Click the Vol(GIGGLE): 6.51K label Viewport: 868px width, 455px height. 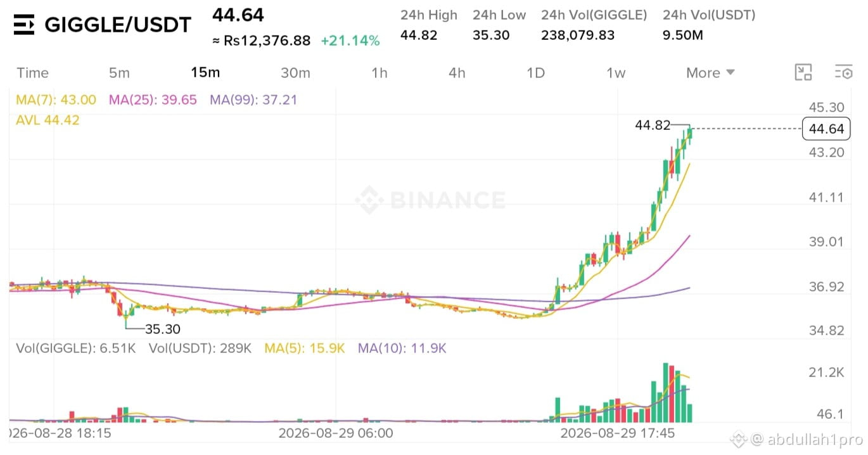(x=76, y=348)
